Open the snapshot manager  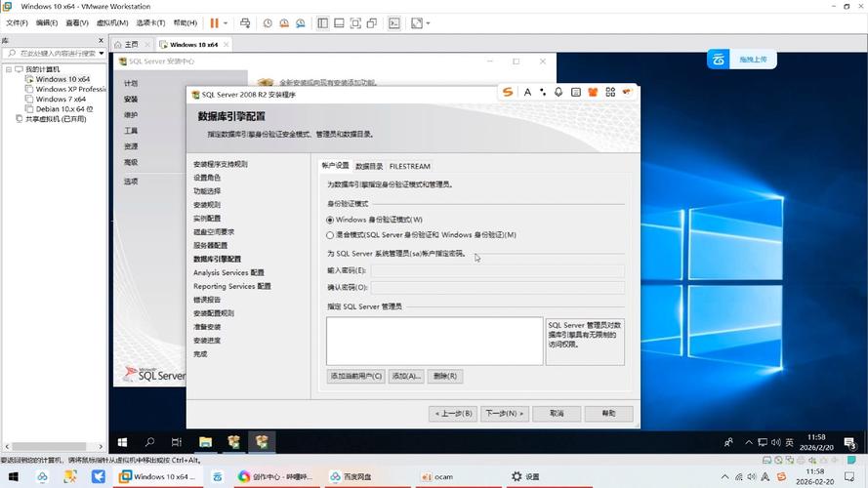pyautogui.click(x=301, y=23)
